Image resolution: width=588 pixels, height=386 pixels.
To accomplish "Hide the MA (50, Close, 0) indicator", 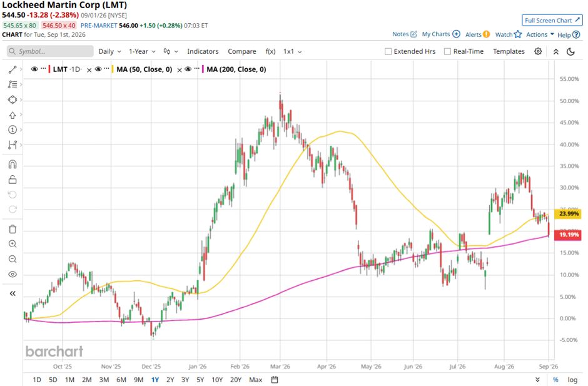I will point(98,69).
